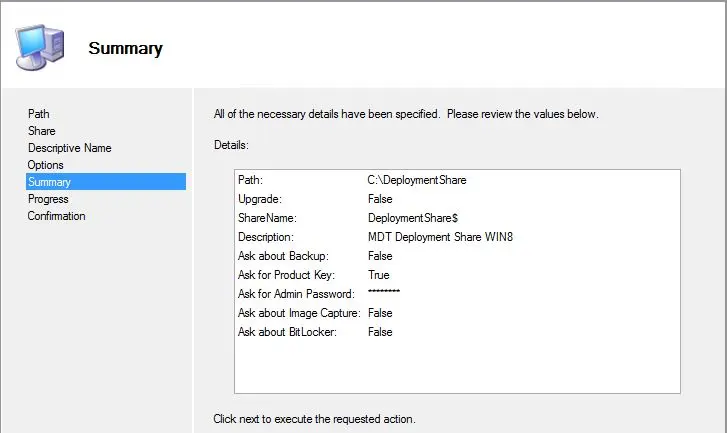727x433 pixels.
Task: Select the Progress wizard step
Action: [48, 199]
